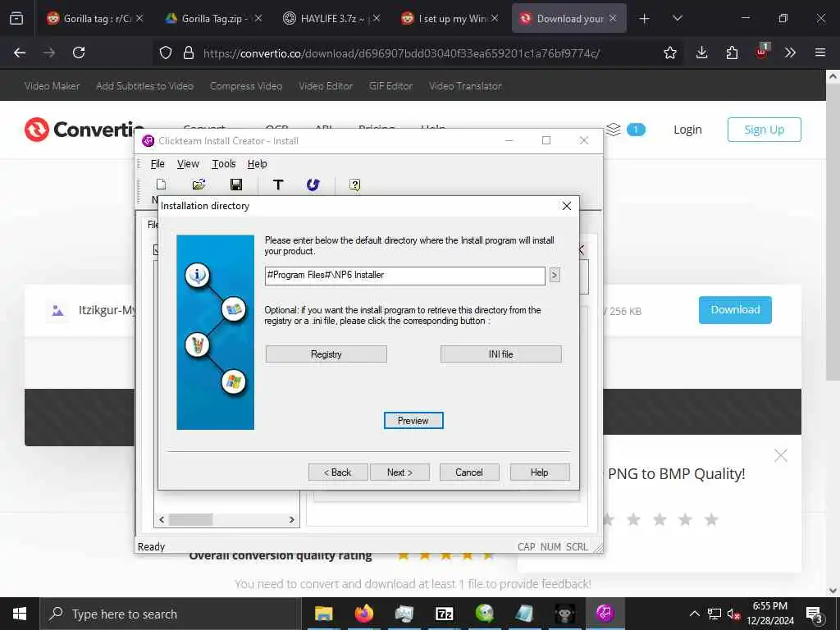Click the Gorilla Tag monkey taskbar icon
The image size is (840, 630).
point(564,614)
